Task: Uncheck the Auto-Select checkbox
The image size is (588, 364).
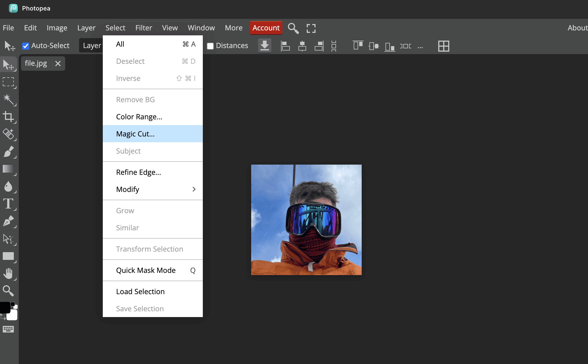Action: [26, 46]
